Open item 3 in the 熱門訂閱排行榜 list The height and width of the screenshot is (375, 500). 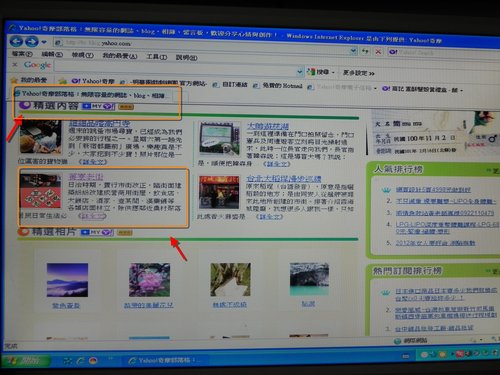coord(434,328)
